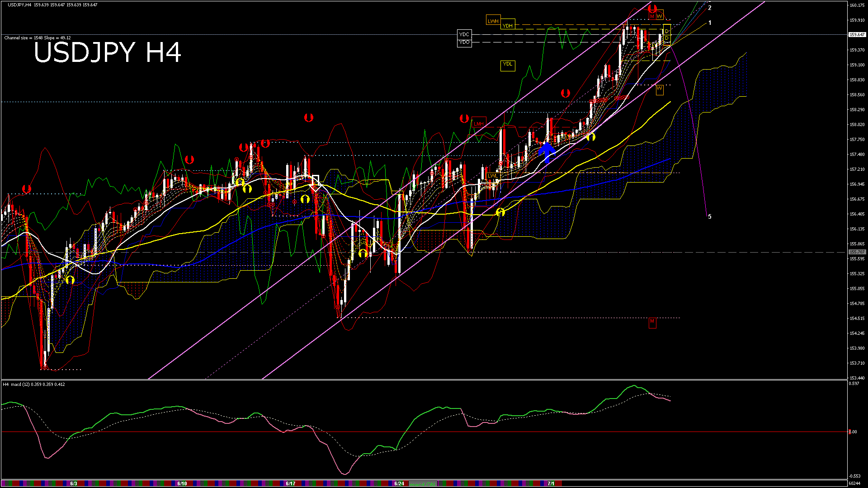
Task: Select the white square marker on the chart
Action: [316, 179]
